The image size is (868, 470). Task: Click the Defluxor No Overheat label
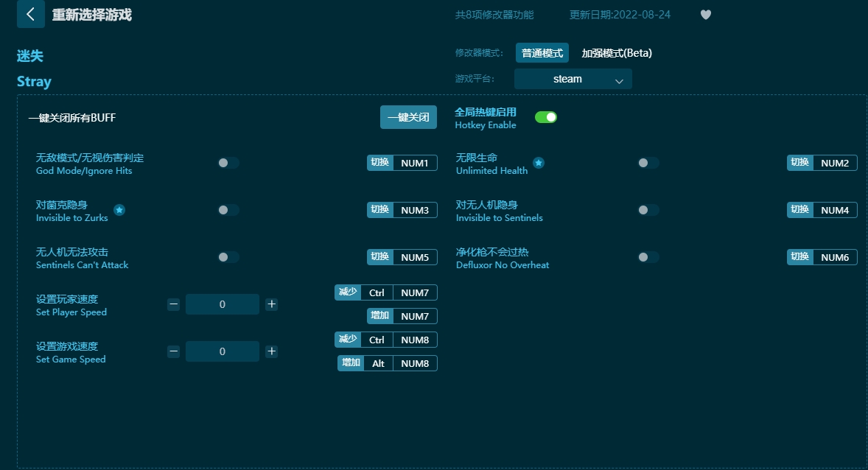point(503,265)
